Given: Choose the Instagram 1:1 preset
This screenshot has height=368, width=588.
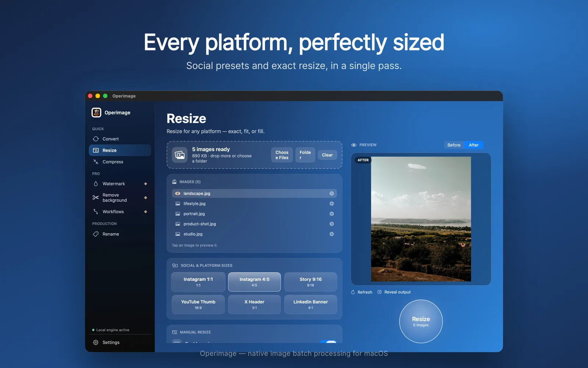Looking at the screenshot, I should pyautogui.click(x=198, y=282).
